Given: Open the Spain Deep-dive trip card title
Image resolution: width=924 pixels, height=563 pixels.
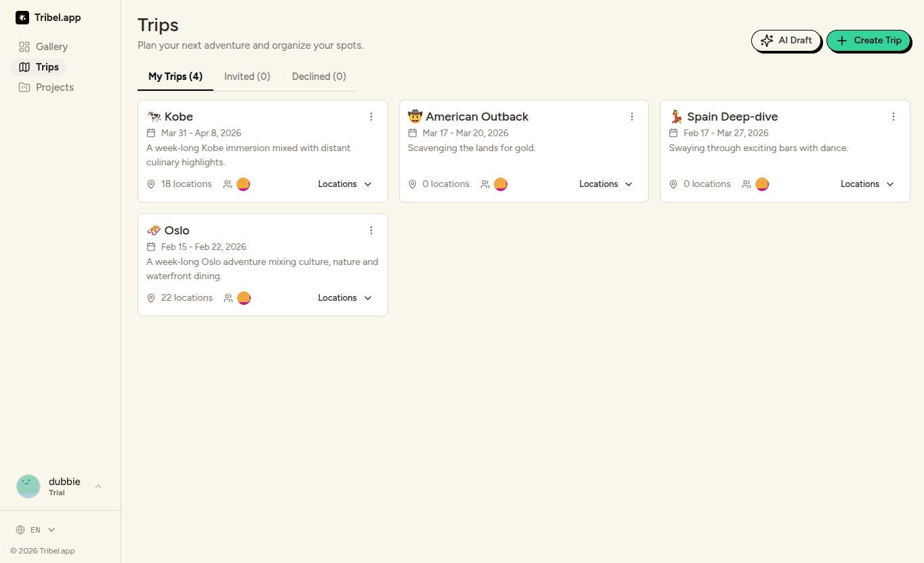Looking at the screenshot, I should pos(732,117).
